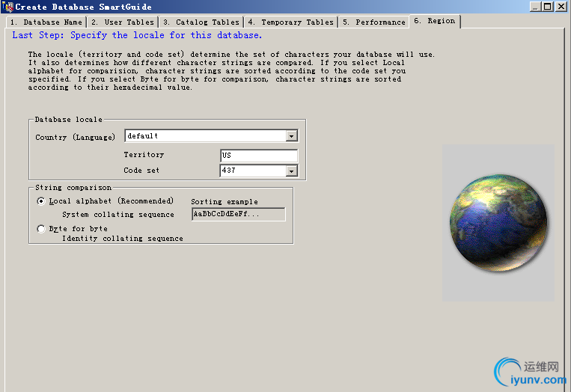Click the 'Country (Language)' label
Image resolution: width=571 pixels, height=392 pixels.
76,137
